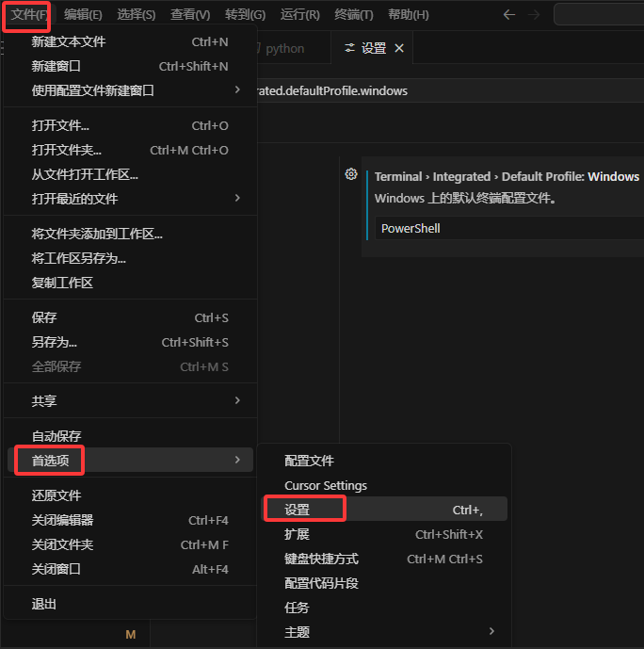Open the 运行(R) menu
The image size is (644, 649).
click(x=299, y=15)
